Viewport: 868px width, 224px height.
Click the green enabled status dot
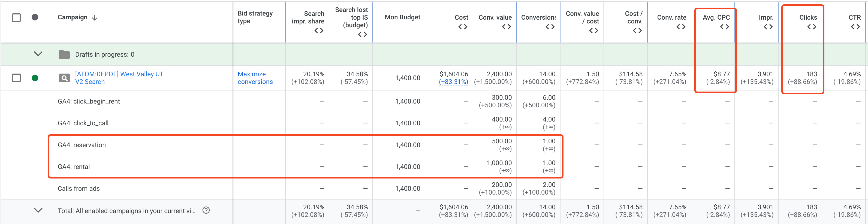click(35, 78)
